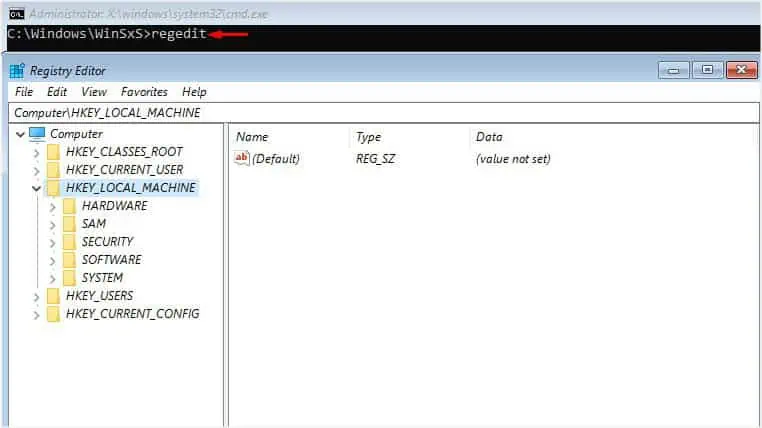The height and width of the screenshot is (428, 762).
Task: Click the Computer monitor icon in tree
Action: point(37,134)
